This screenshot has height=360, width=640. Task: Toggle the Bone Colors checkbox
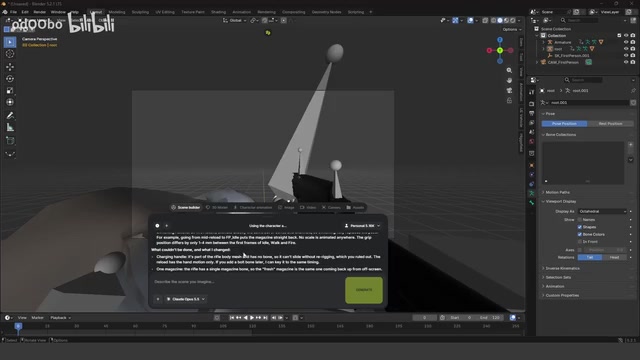pos(580,234)
